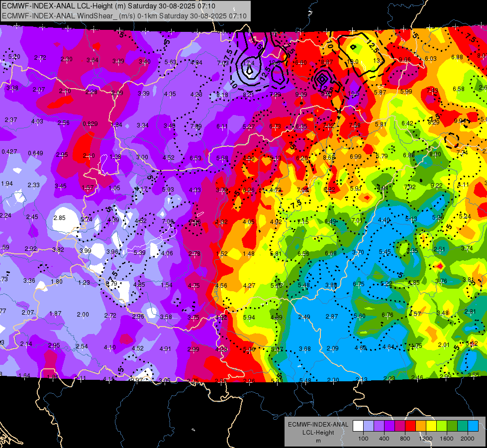Click the grid value 5.63
This screenshot has width=487, height=448.
pos(171,62)
